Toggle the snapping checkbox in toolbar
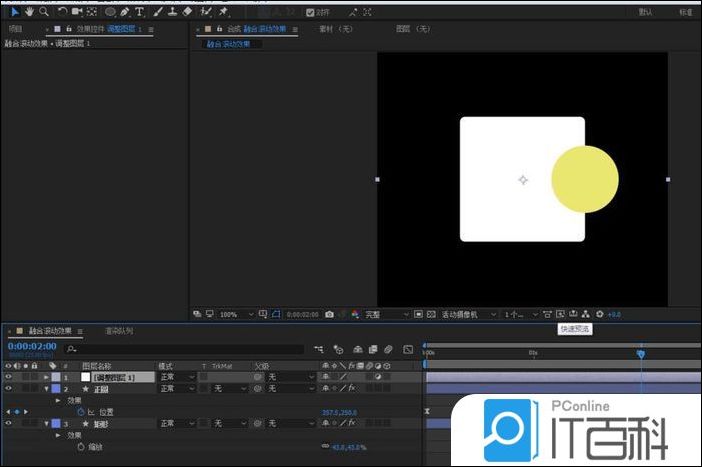Viewport: 702px width, 467px height. coord(310,12)
